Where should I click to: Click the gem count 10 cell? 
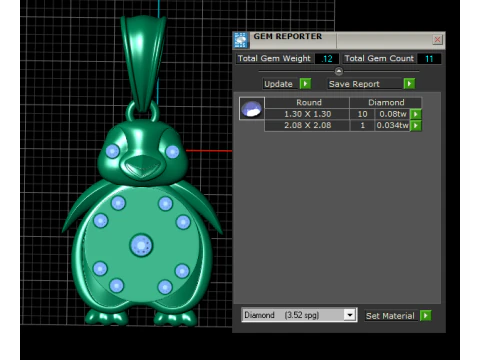click(362, 114)
